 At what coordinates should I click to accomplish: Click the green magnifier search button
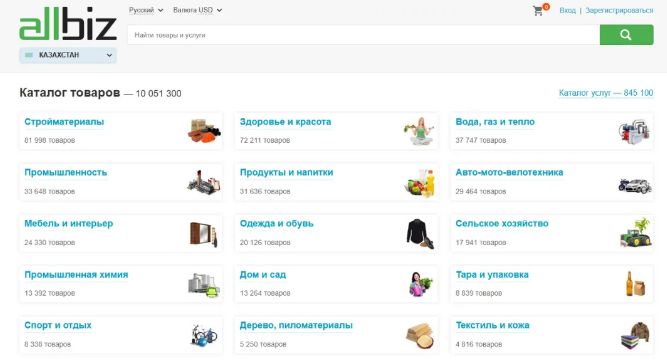[x=627, y=34]
